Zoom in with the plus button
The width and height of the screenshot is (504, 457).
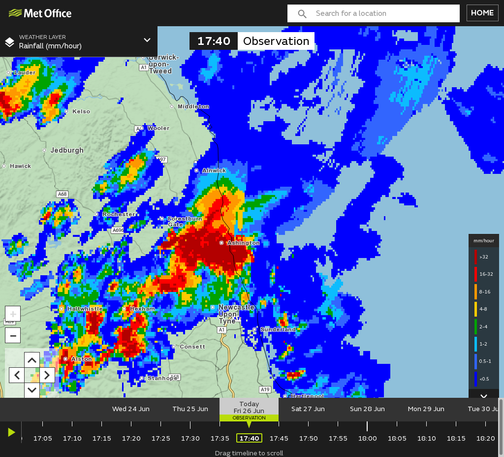13,314
